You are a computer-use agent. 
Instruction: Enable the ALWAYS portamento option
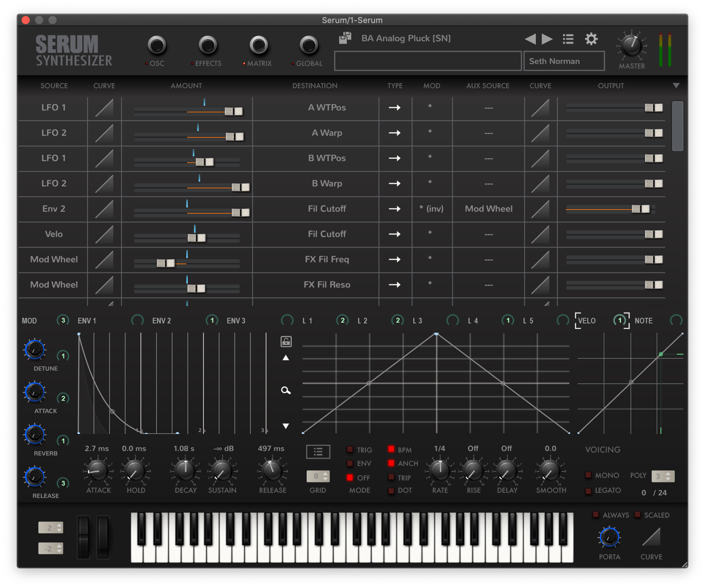pyautogui.click(x=595, y=515)
